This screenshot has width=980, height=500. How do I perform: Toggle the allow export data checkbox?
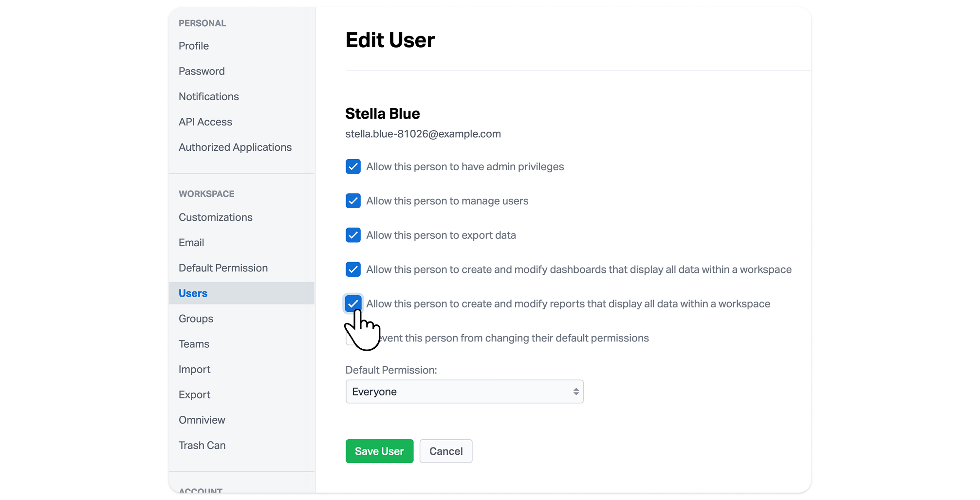(352, 235)
